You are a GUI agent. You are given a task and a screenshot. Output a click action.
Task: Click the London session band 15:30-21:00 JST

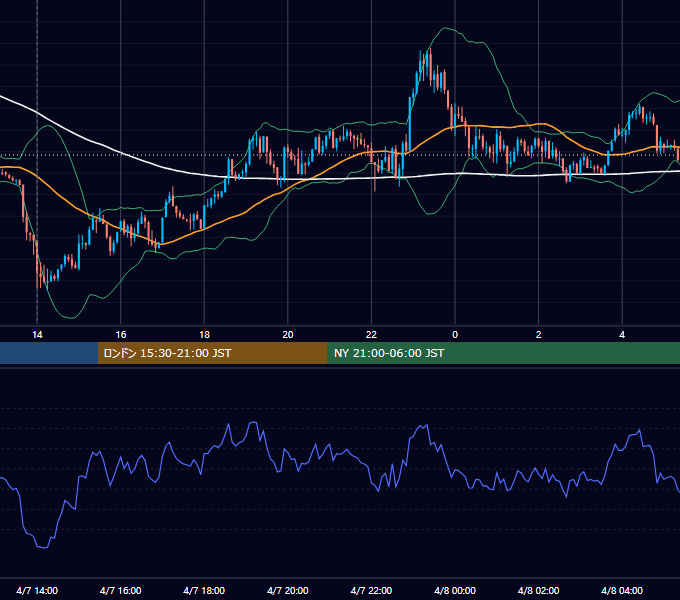pyautogui.click(x=212, y=353)
